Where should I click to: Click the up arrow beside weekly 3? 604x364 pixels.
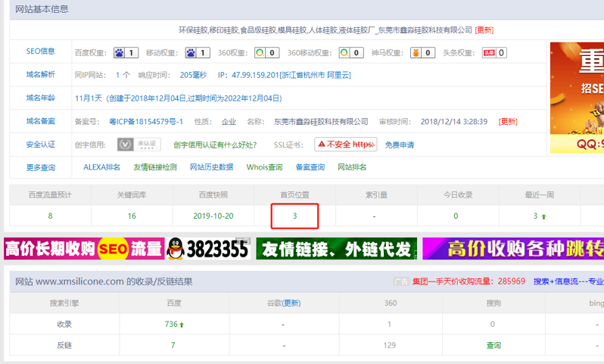(544, 217)
